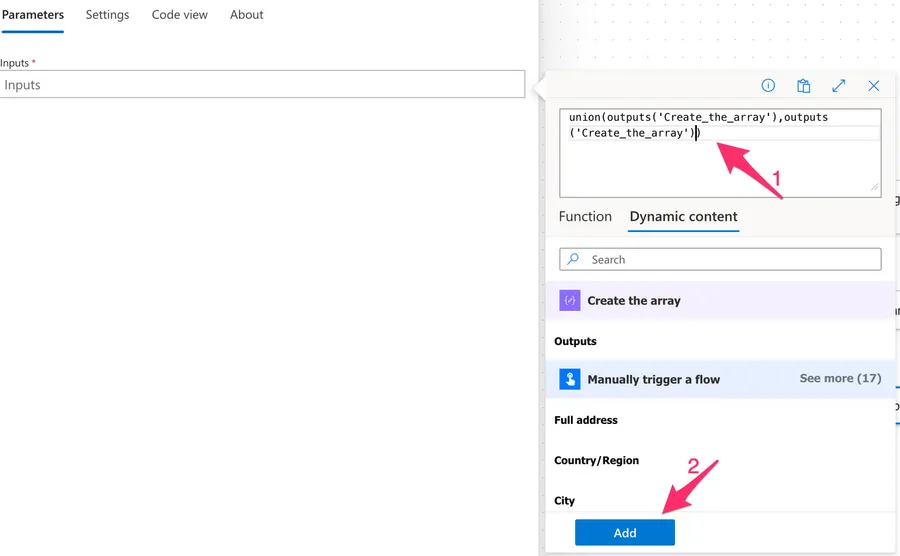Open the Code view tab
Viewport: 900px width, 556px height.
180,15
